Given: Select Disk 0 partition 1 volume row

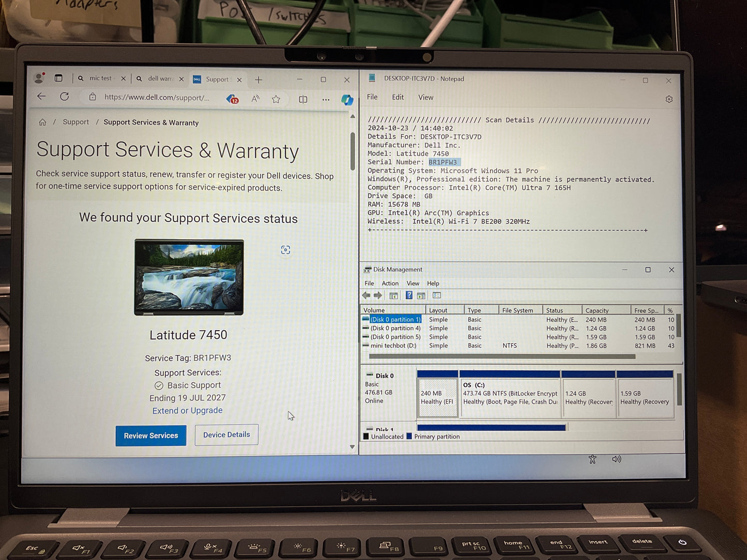Looking at the screenshot, I should click(x=517, y=320).
